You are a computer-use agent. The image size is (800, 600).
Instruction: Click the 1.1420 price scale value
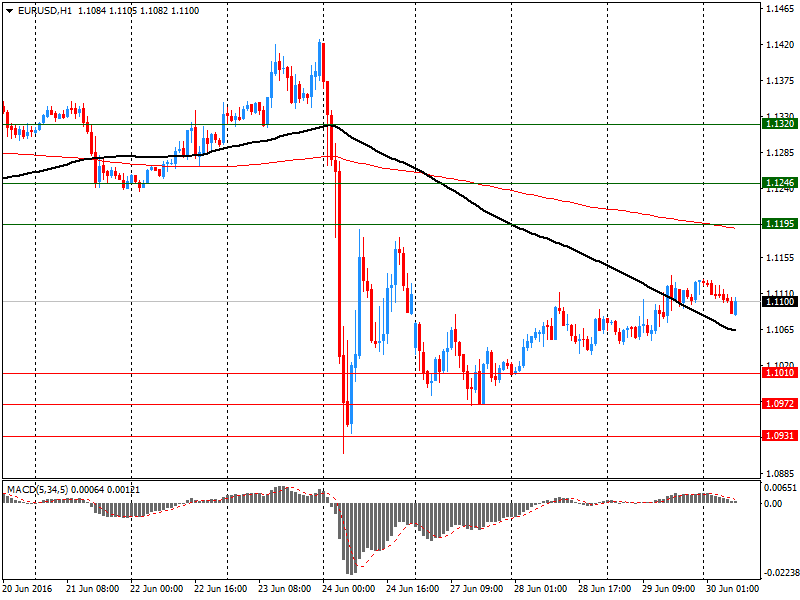pyautogui.click(x=780, y=45)
